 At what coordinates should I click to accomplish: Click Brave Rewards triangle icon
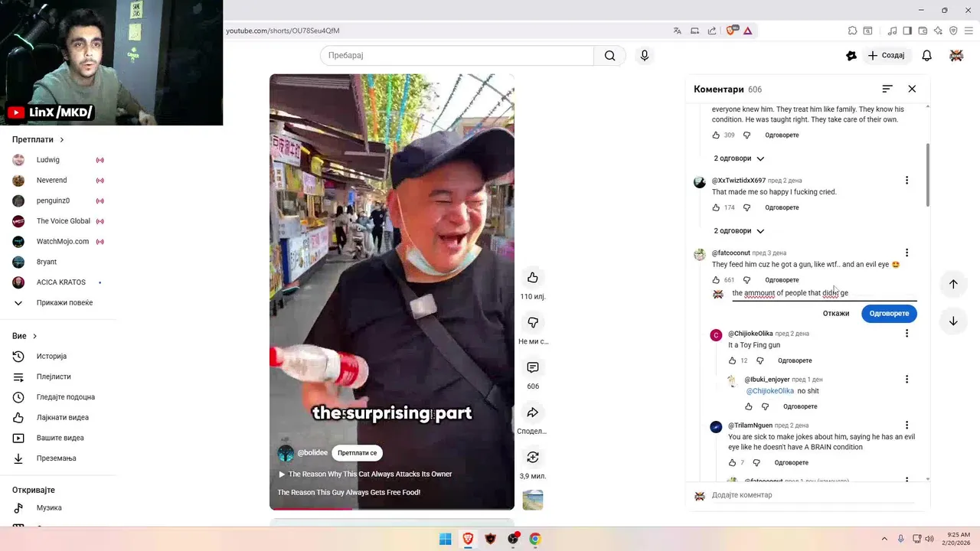point(747,31)
